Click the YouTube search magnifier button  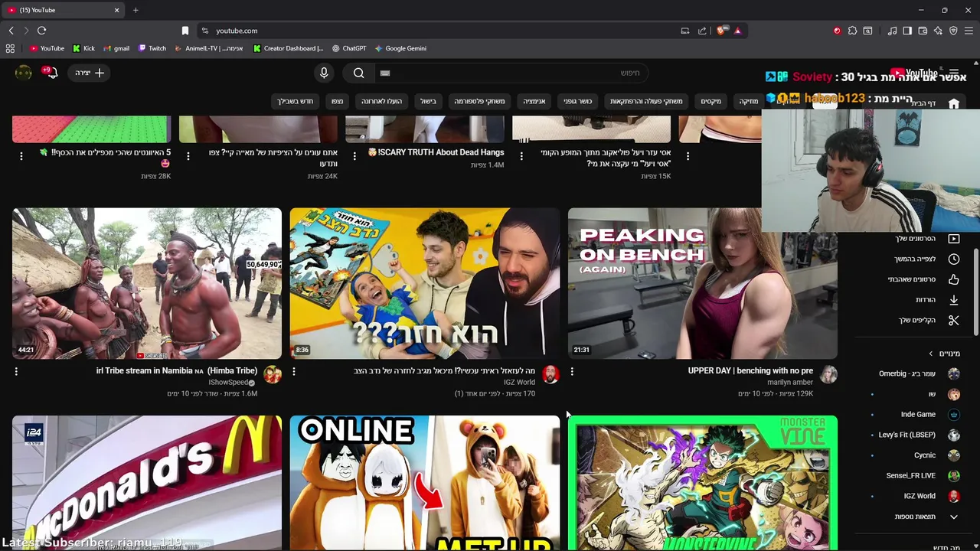click(x=359, y=73)
